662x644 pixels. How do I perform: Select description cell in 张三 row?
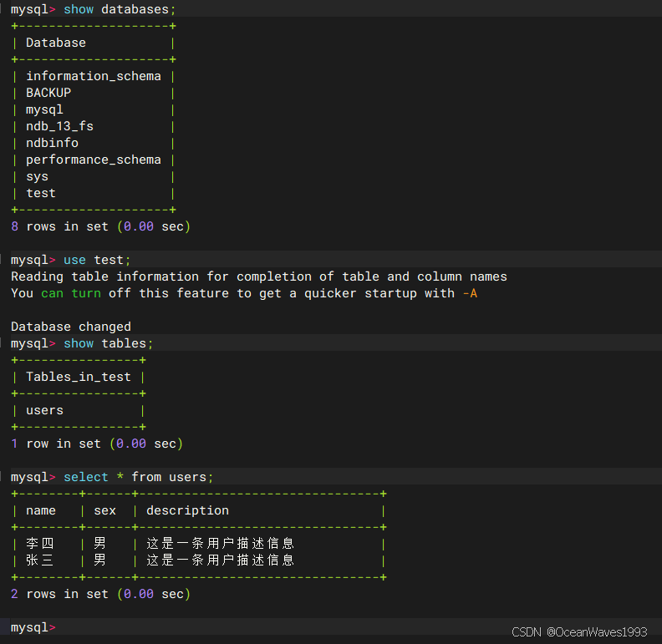click(221, 560)
